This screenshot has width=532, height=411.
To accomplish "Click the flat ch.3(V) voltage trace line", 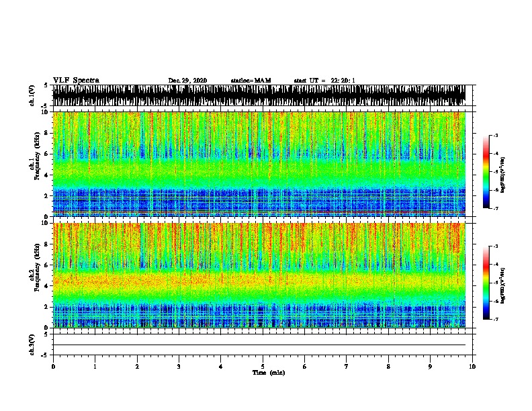I will (x=259, y=345).
